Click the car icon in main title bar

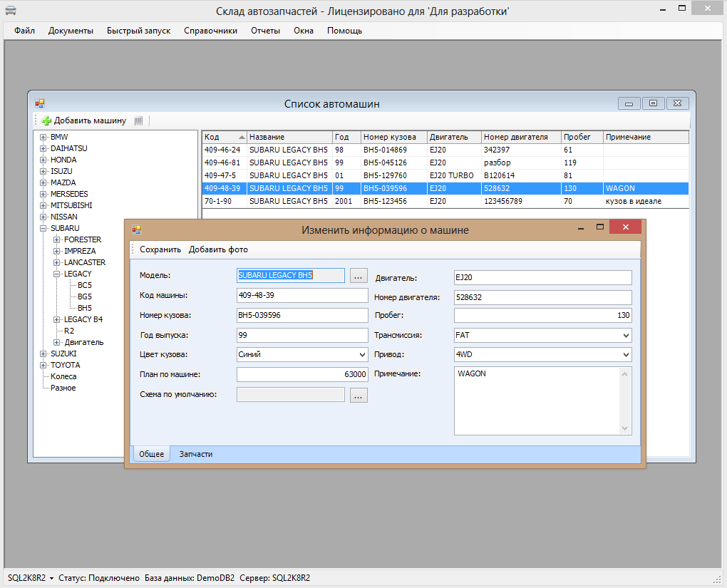pyautogui.click(x=11, y=11)
